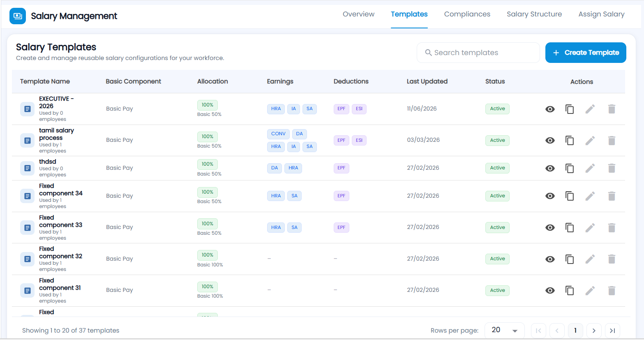This screenshot has height=340, width=644.
Task: Click the Last Updated column header
Action: pyautogui.click(x=427, y=81)
